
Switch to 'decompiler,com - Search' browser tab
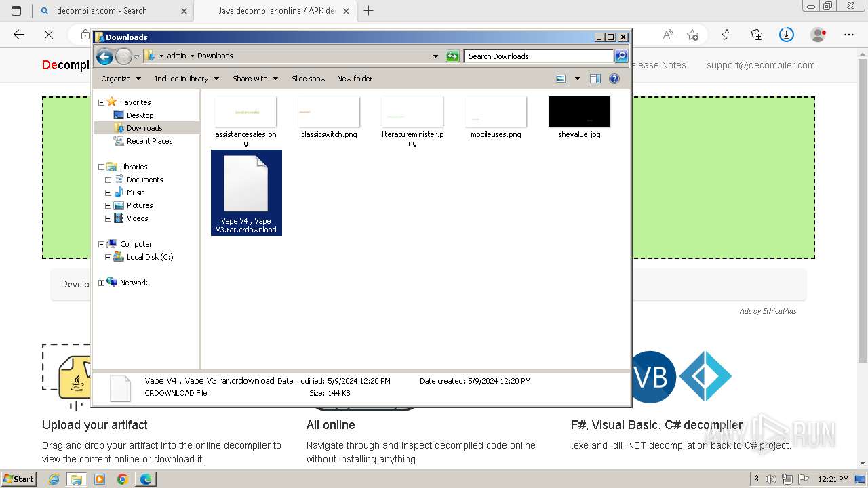[113, 11]
